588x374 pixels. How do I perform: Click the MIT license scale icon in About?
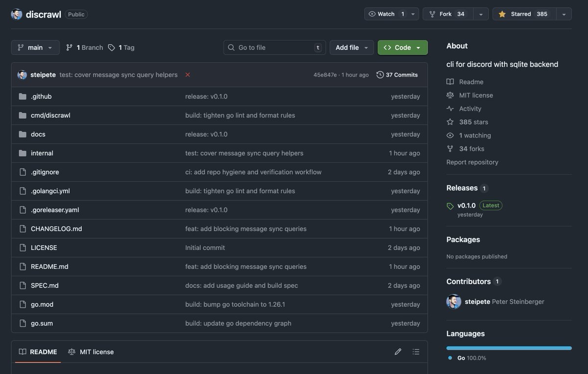point(450,95)
